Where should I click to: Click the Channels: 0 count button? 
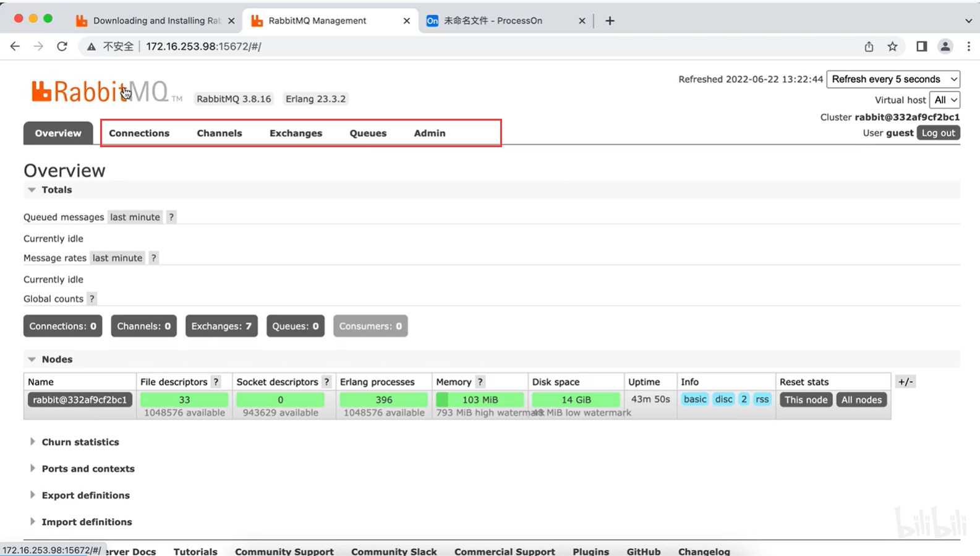(x=143, y=326)
